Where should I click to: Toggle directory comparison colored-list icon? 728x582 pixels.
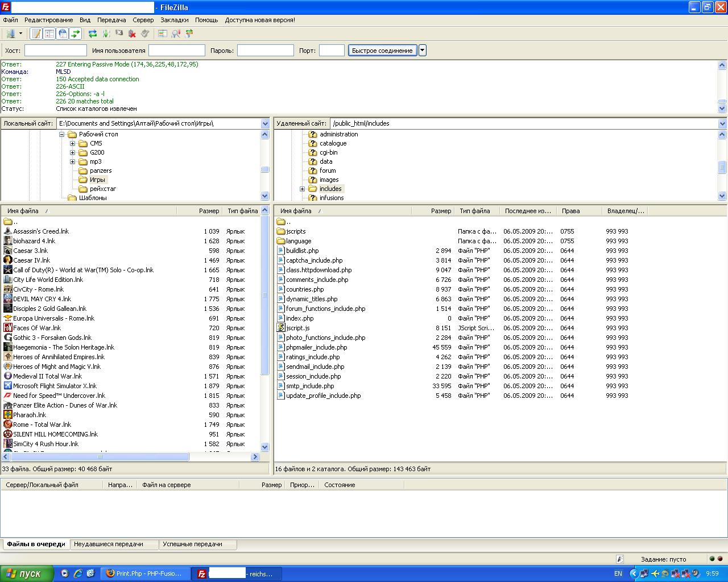coord(163,34)
